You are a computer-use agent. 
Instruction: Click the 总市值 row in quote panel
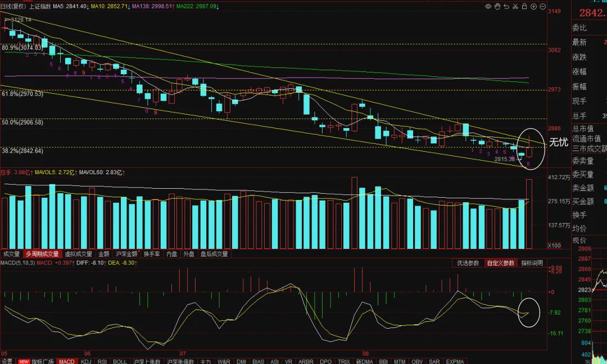589,129
